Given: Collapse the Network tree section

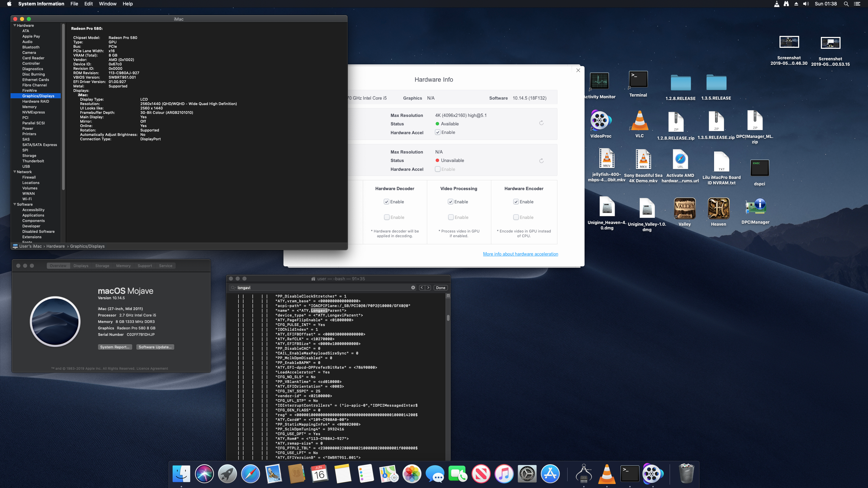Looking at the screenshot, I should point(15,172).
